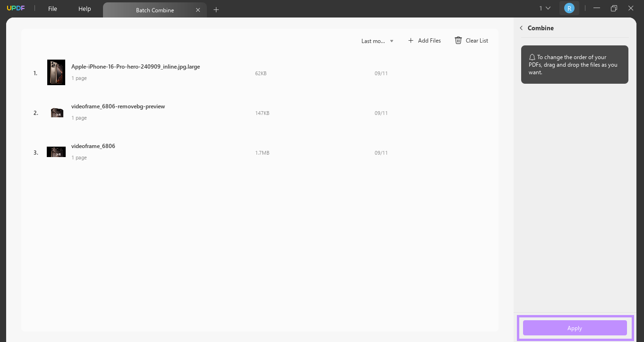The width and height of the screenshot is (644, 342).
Task: Select the videoframe_6806 file name
Action: [x=93, y=146]
